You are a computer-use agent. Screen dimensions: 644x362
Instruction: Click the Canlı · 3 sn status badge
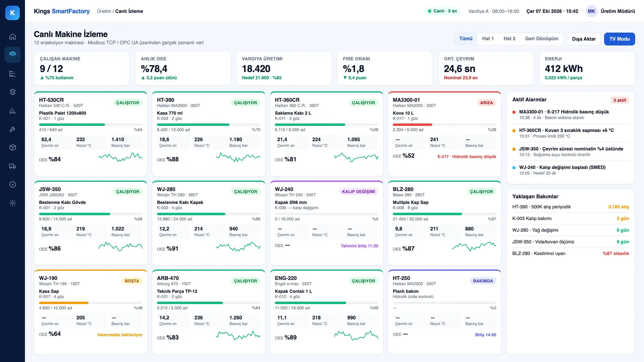coord(443,11)
